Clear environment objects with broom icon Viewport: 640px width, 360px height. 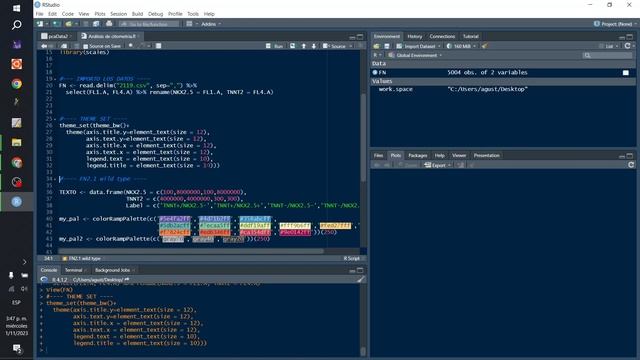coord(484,46)
